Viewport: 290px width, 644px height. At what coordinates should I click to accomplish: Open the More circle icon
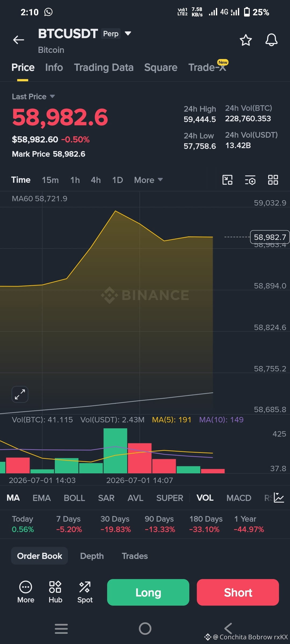[x=26, y=587]
